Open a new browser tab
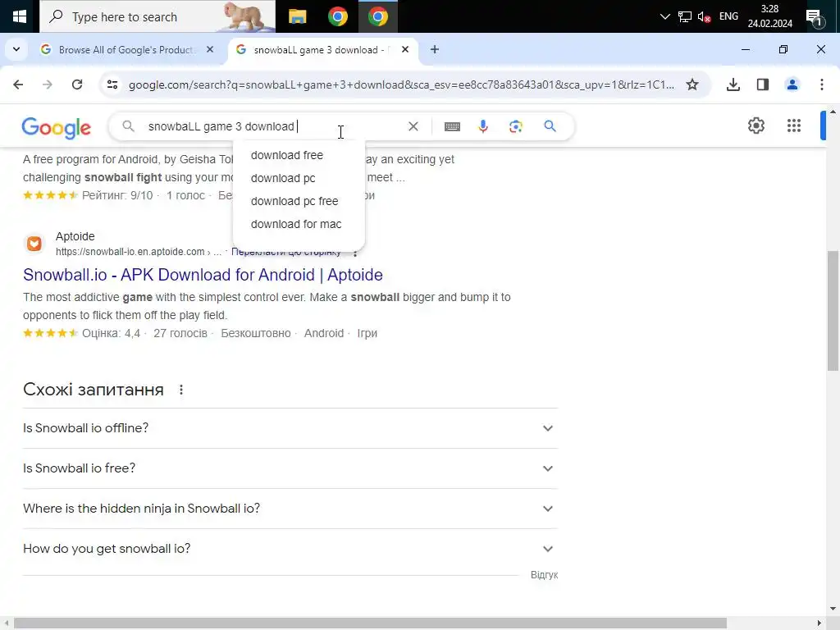Image resolution: width=840 pixels, height=630 pixels. pyautogui.click(x=435, y=49)
